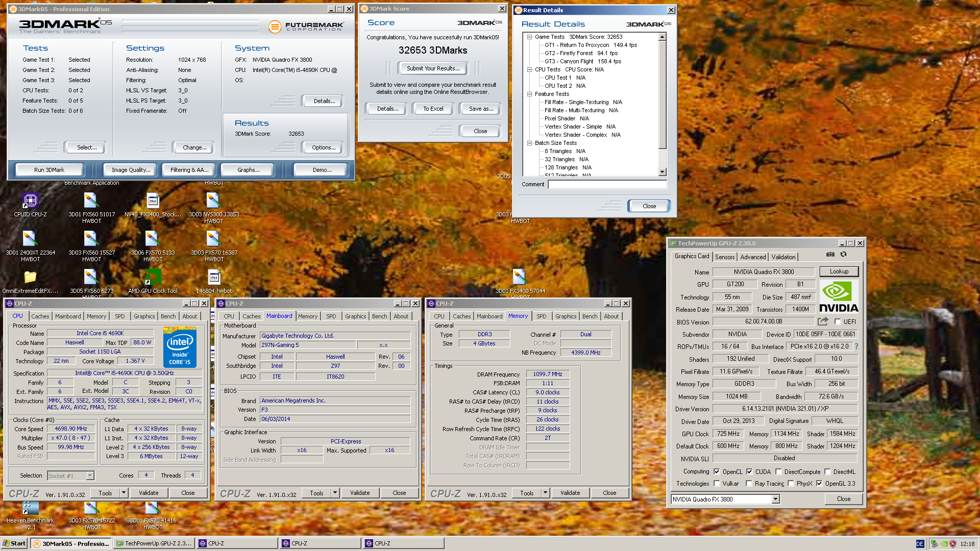Image resolution: width=980 pixels, height=551 pixels.
Task: Open 3D03 FX570 16387 HWBOT desktop file
Action: [214, 246]
